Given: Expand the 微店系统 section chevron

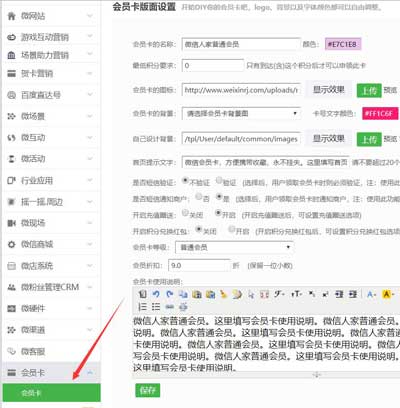Looking at the screenshot, I should point(90,266).
